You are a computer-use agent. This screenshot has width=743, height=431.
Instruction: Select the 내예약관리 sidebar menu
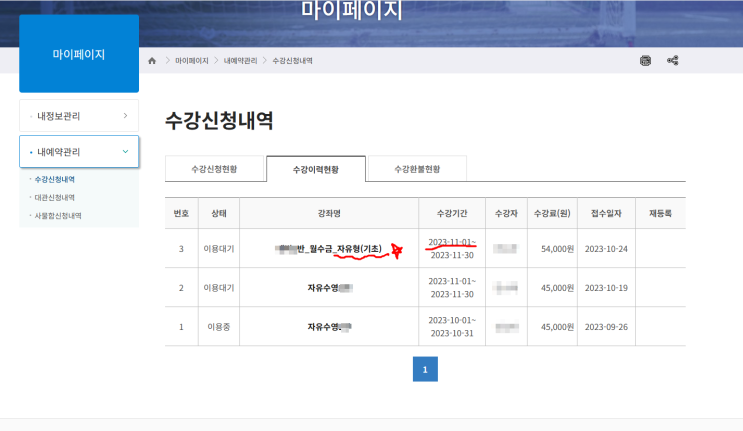pyautogui.click(x=79, y=152)
